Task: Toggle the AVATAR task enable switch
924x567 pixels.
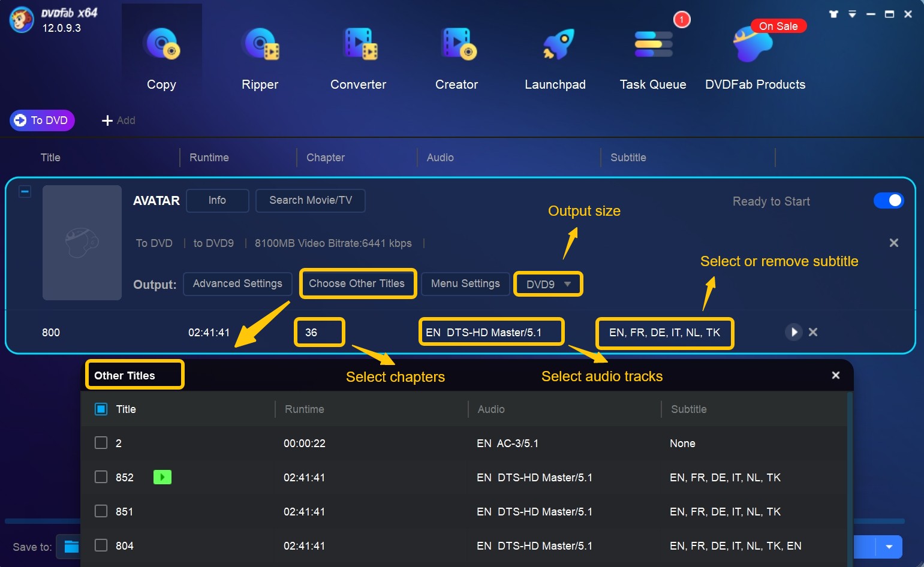Action: pos(888,201)
